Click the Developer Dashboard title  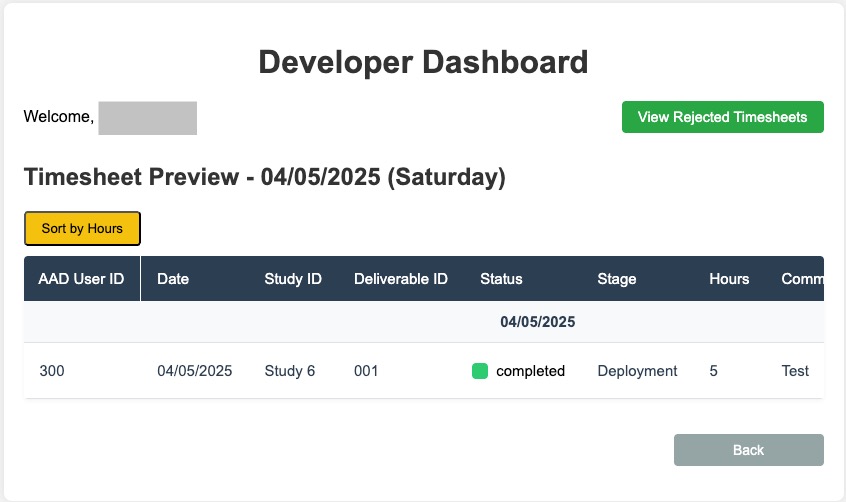[x=423, y=62]
